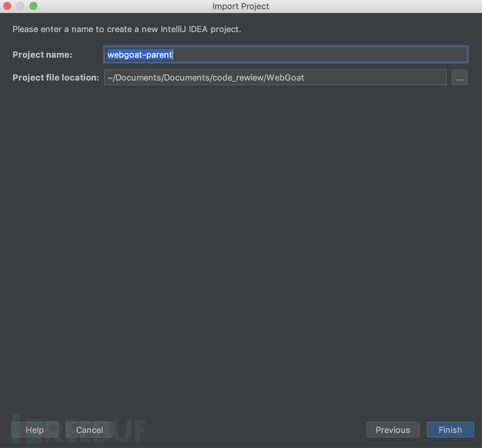Open Help for this dialog
Screen dimensions: 482x448
click(x=35, y=430)
